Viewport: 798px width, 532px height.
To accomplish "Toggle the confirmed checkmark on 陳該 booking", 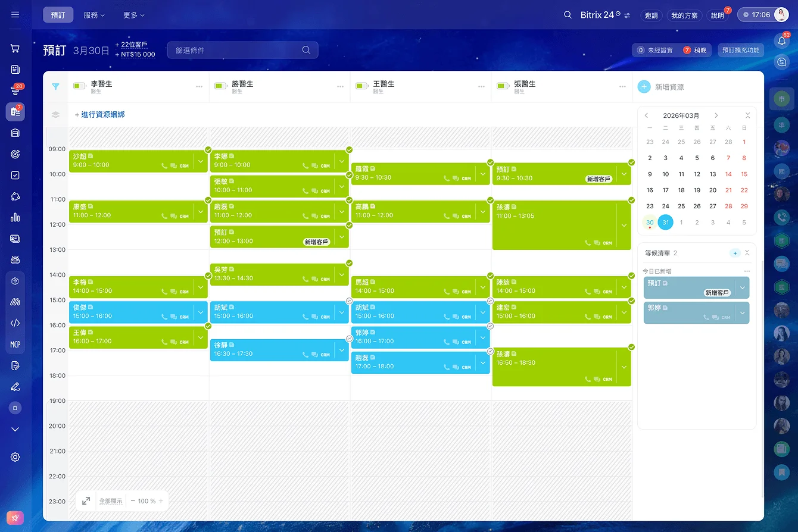I will tap(631, 276).
